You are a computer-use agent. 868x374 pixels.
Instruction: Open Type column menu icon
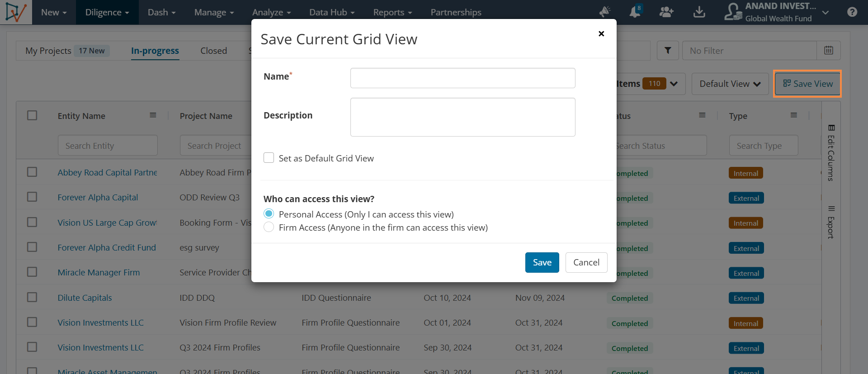pos(793,115)
